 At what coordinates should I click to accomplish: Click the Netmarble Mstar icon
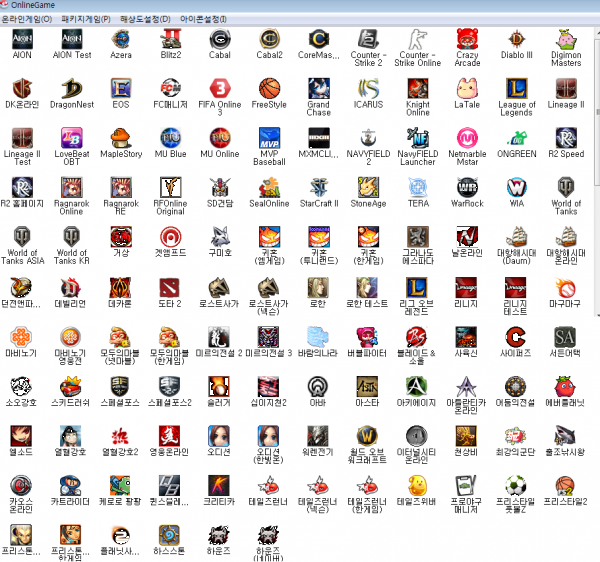click(467, 138)
